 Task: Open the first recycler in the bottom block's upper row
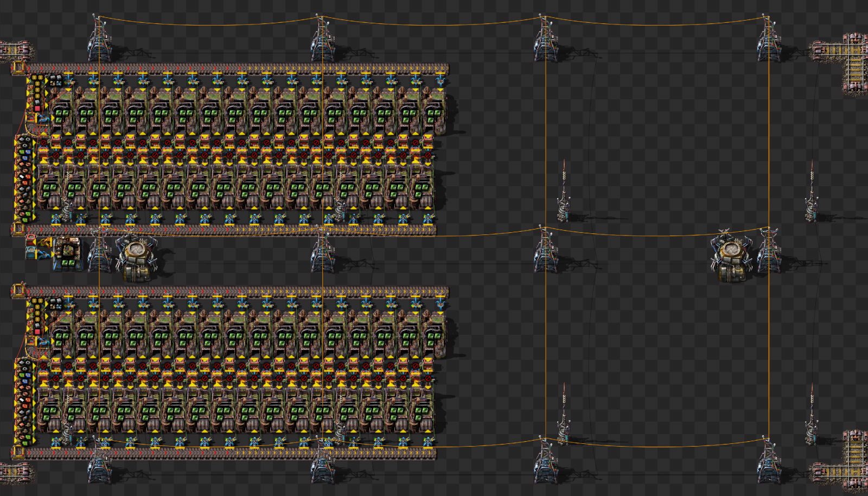point(62,335)
